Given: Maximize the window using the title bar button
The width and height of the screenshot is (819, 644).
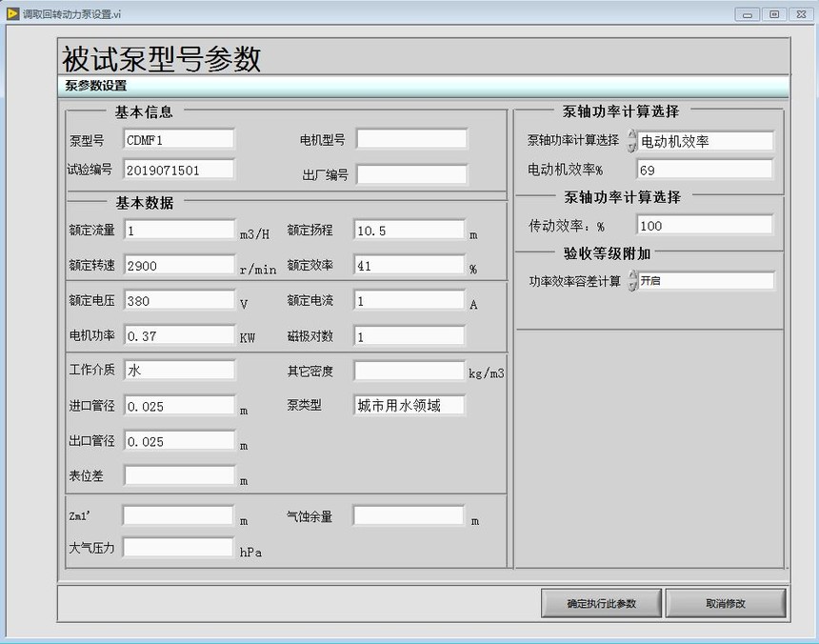Looking at the screenshot, I should (774, 13).
